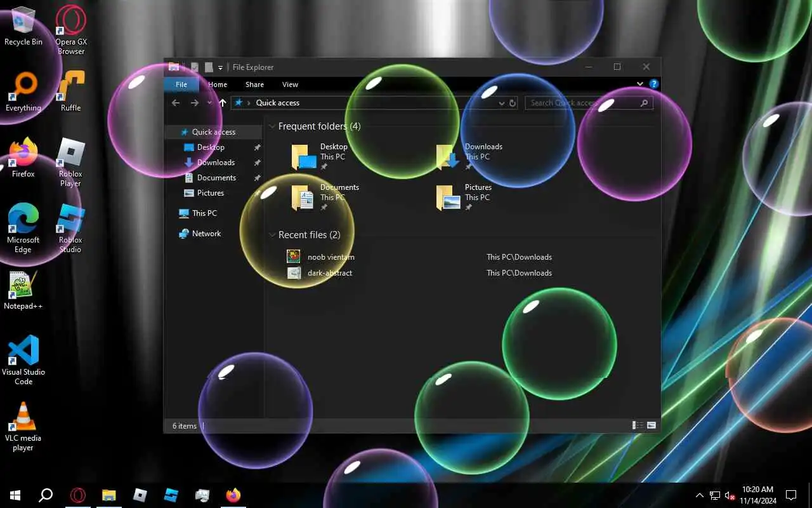Image resolution: width=812 pixels, height=508 pixels.
Task: Refresh the Quick access view
Action: point(513,103)
